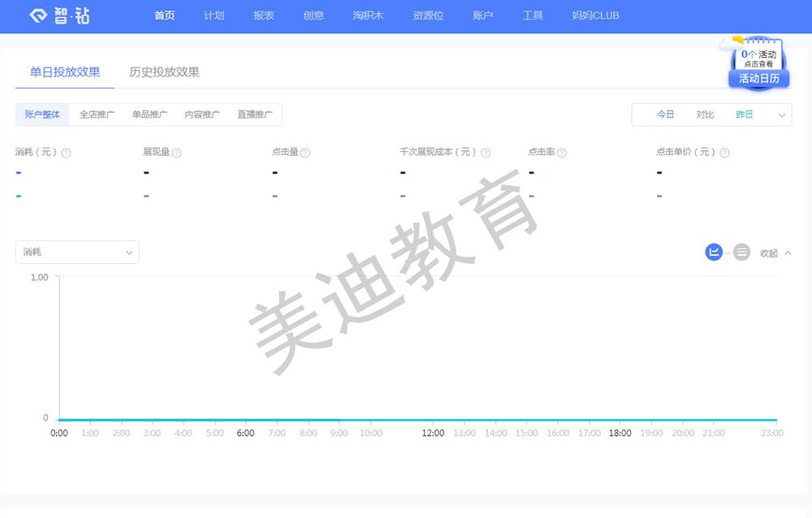
Task: Click help icon next to 消耗（元）
Action: (67, 153)
